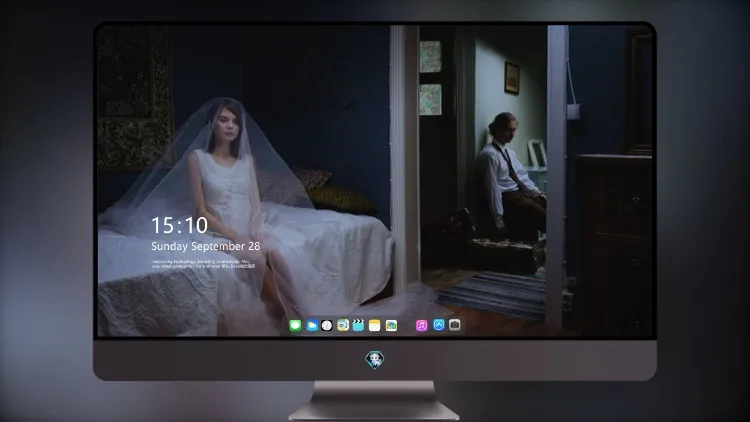Open the yellow Notes app in dock
Screen dimensions: 750x422
point(375,326)
